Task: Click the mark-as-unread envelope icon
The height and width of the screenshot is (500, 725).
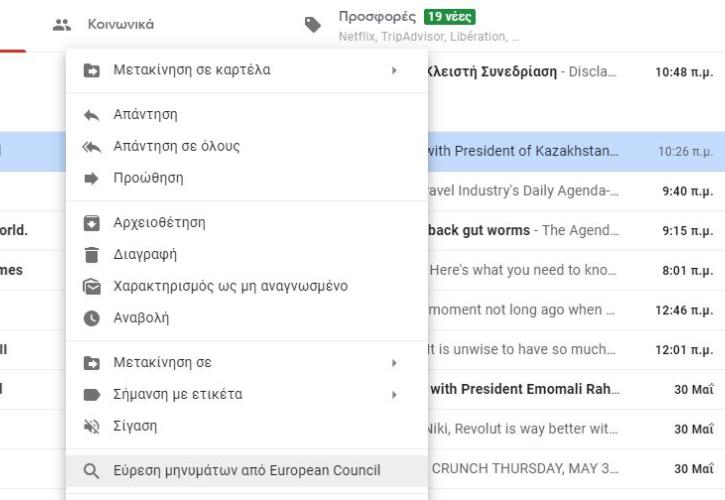Action: 92,287
